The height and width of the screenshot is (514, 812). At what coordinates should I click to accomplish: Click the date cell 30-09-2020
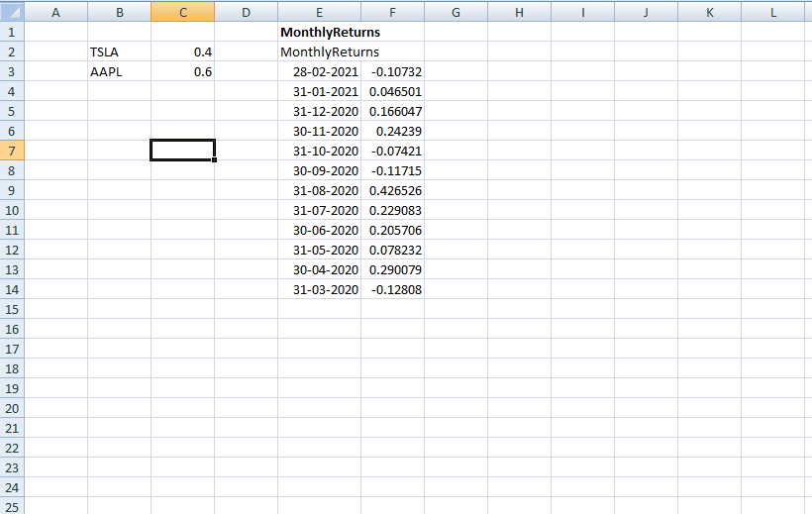click(x=320, y=170)
